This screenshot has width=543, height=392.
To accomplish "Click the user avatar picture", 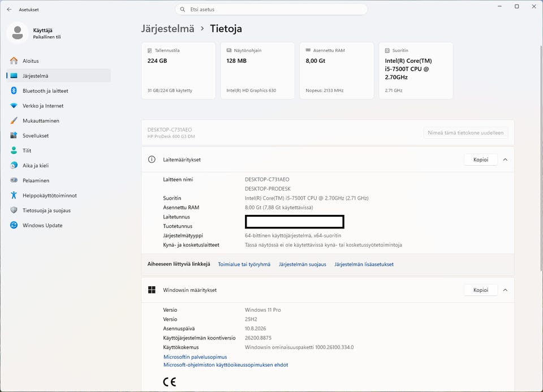I will coord(18,33).
